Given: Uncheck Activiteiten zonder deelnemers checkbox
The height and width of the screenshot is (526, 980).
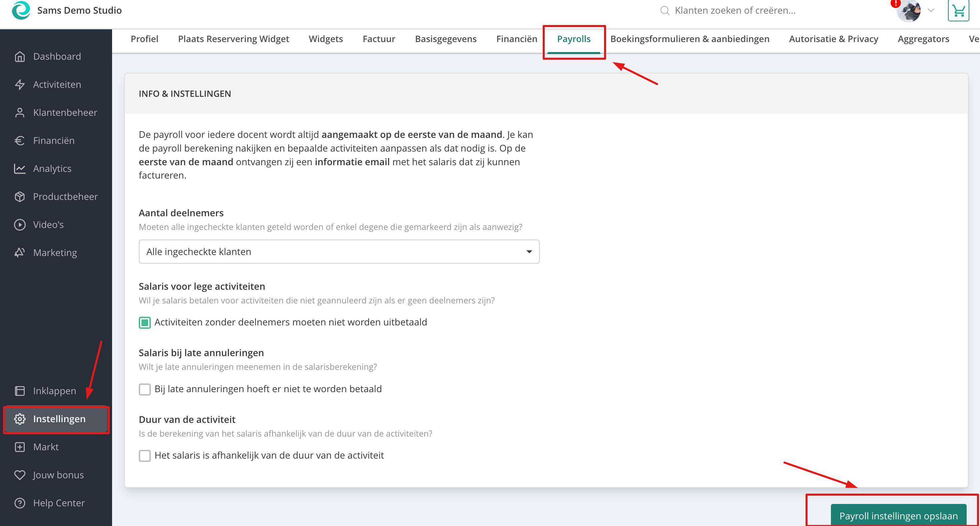Looking at the screenshot, I should pyautogui.click(x=144, y=322).
